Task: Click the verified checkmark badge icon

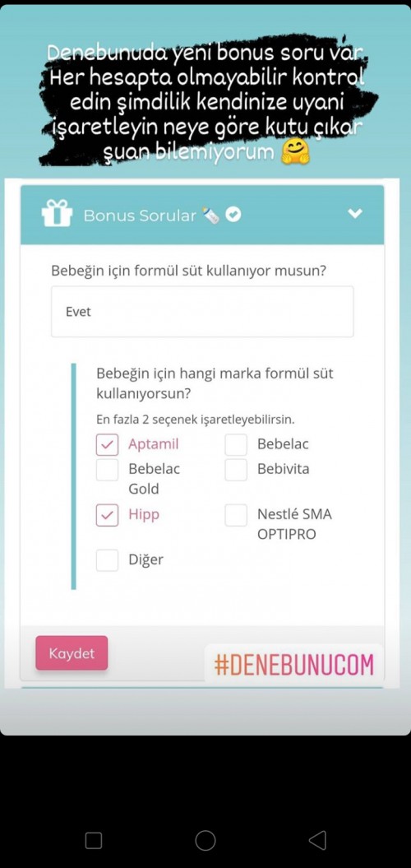Action: (x=233, y=215)
